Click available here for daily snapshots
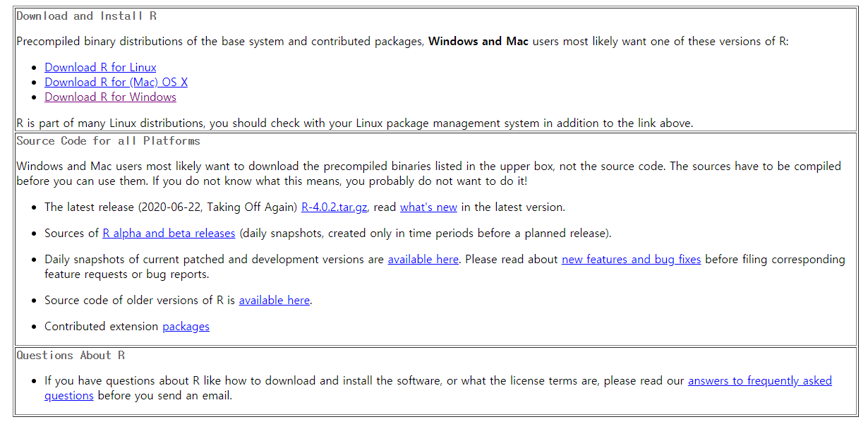This screenshot has height=429, width=868. (423, 259)
